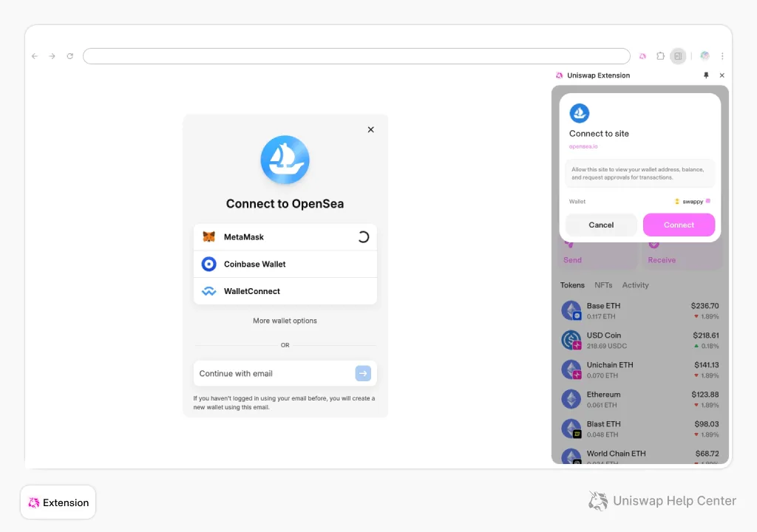This screenshot has height=532, width=757.
Task: Click the Blast ETH token icon
Action: pyautogui.click(x=571, y=429)
